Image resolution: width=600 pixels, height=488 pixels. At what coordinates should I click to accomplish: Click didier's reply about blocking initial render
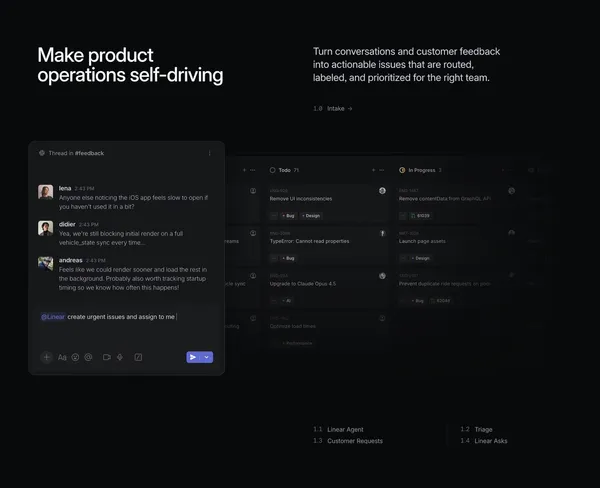121,238
